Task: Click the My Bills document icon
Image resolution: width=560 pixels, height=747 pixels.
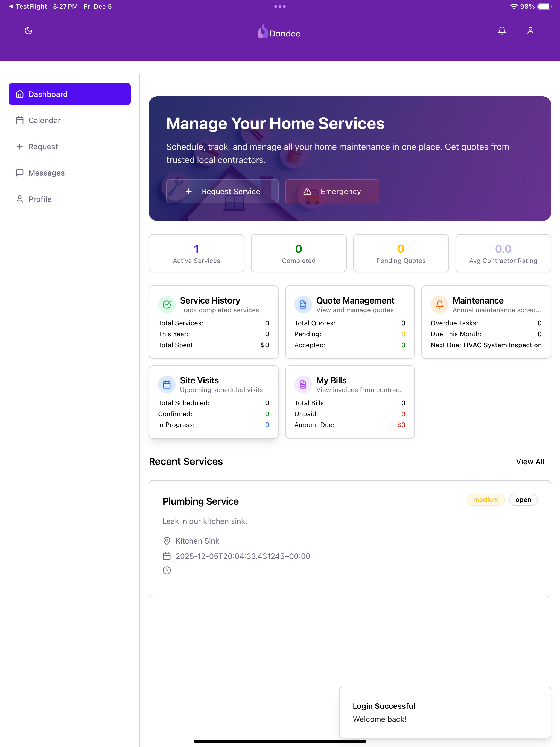Action: [x=303, y=384]
